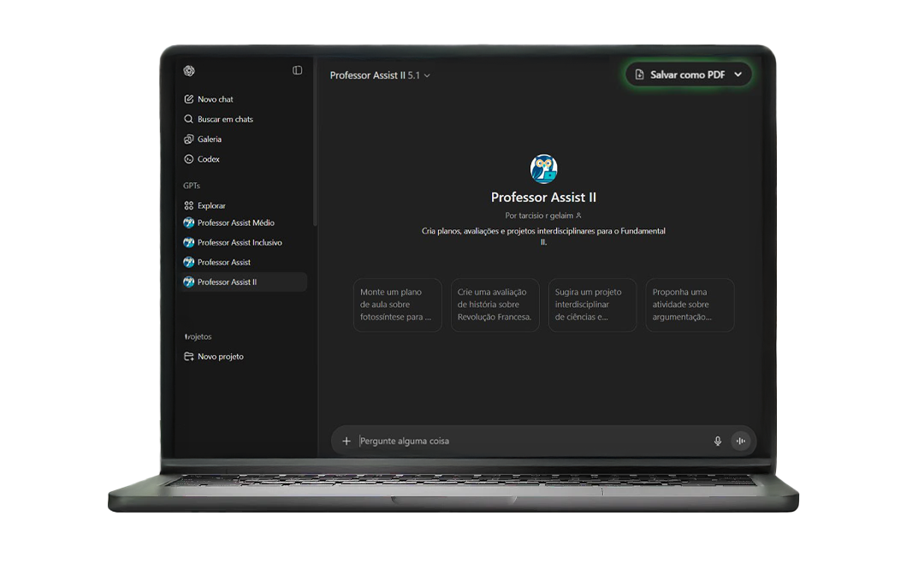This screenshot has height=575, width=924.
Task: Click the Salvar como PDF button
Action: (688, 74)
